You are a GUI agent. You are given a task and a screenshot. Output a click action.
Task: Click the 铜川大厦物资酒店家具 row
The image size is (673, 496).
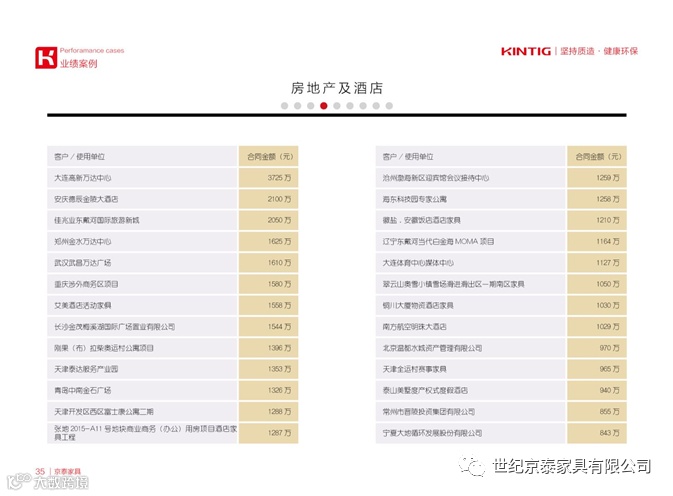(x=470, y=305)
